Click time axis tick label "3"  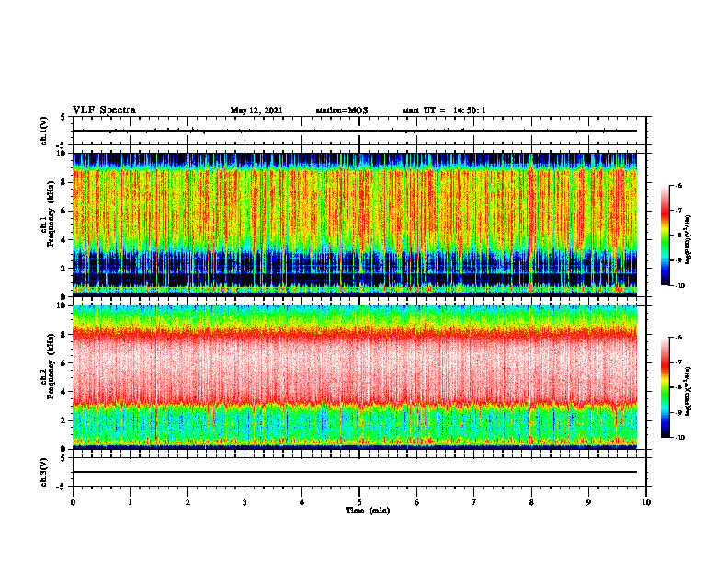(245, 502)
